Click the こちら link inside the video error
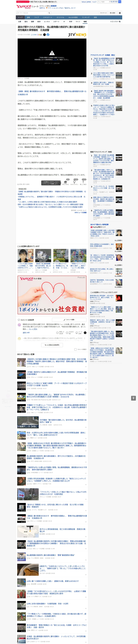The height and width of the screenshot is (644, 138). click(55, 60)
